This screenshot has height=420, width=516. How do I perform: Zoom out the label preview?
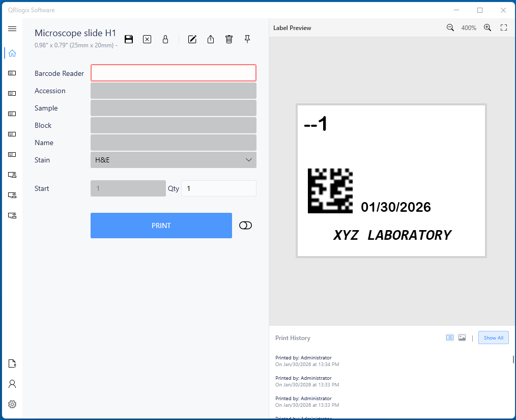(x=450, y=28)
